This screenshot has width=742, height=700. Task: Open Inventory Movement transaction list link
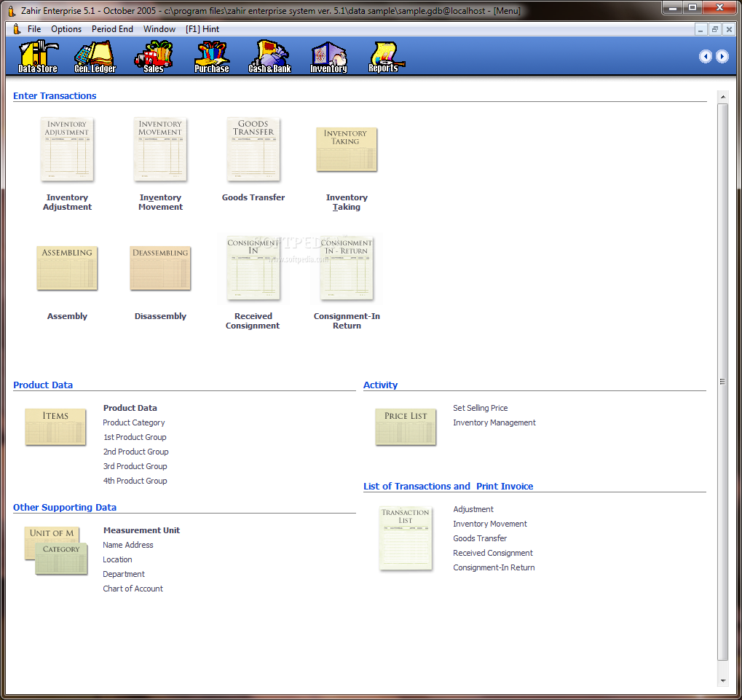490,524
